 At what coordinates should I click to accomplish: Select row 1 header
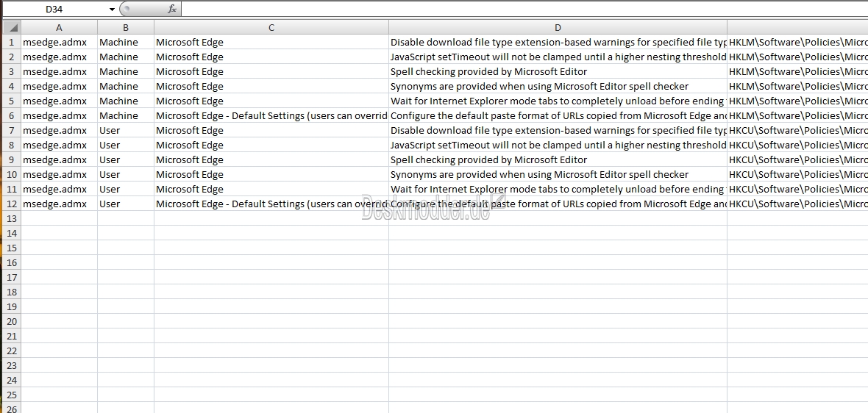point(12,42)
